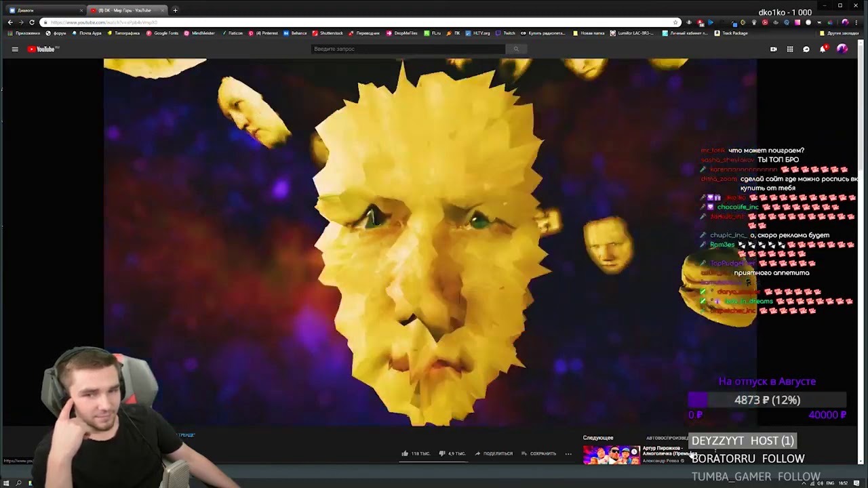The height and width of the screenshot is (488, 868).
Task: Open the Windows taskbar search
Action: click(x=18, y=483)
